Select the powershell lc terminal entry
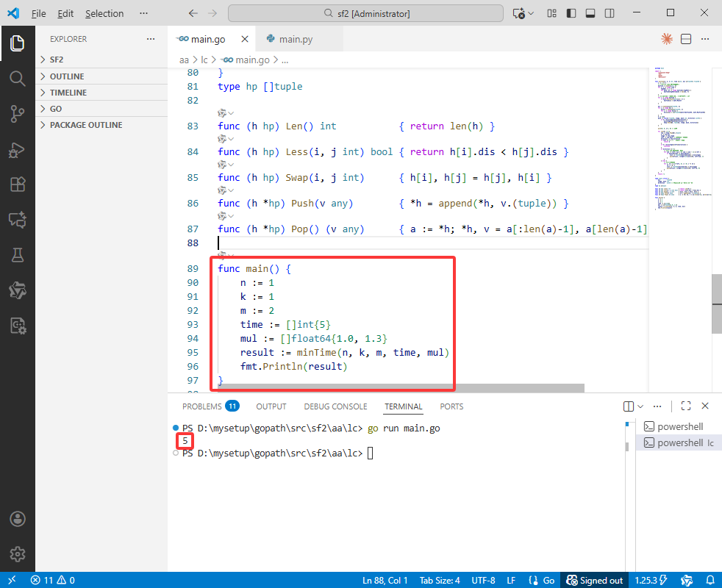The width and height of the screenshot is (722, 588). point(678,442)
